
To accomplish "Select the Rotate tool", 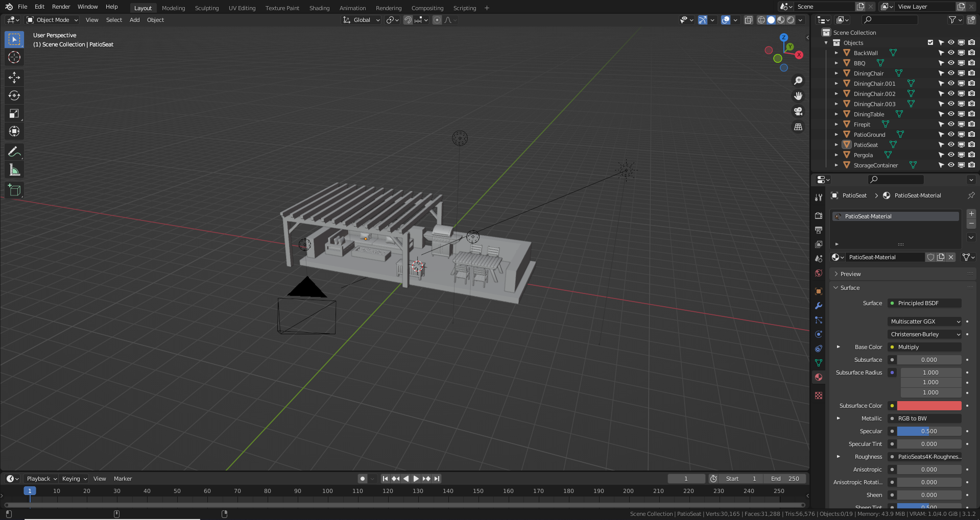I will point(14,95).
